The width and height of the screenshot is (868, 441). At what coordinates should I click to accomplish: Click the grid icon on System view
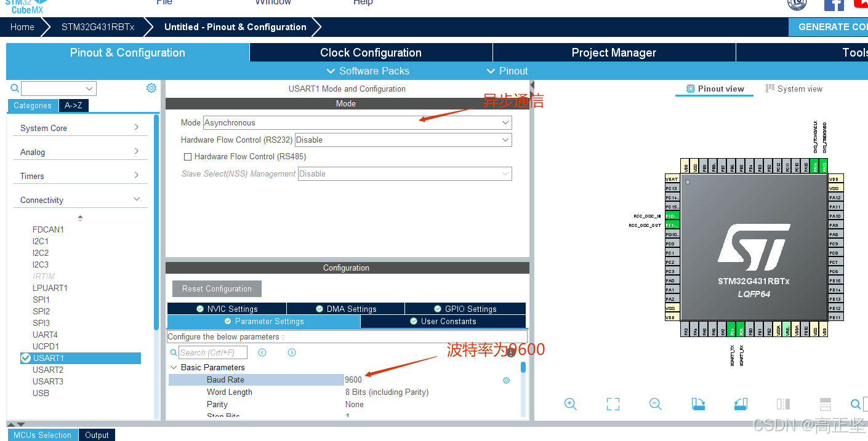click(x=770, y=89)
